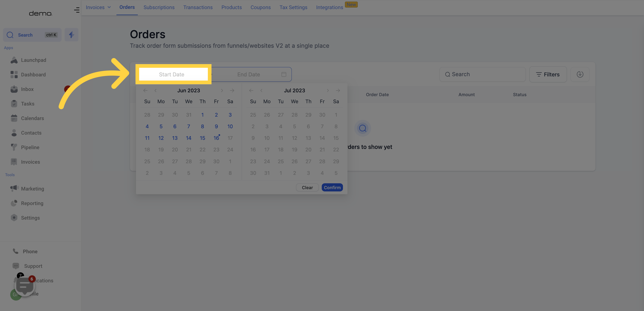
Task: Switch to the Coupons tab
Action: (261, 8)
